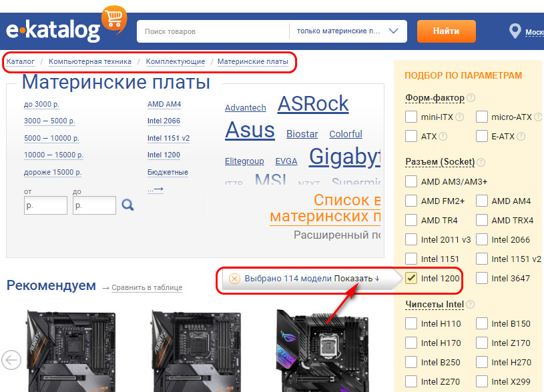Expand Чипсеты Intel filter section heading
This screenshot has height=392, width=544.
435,304
